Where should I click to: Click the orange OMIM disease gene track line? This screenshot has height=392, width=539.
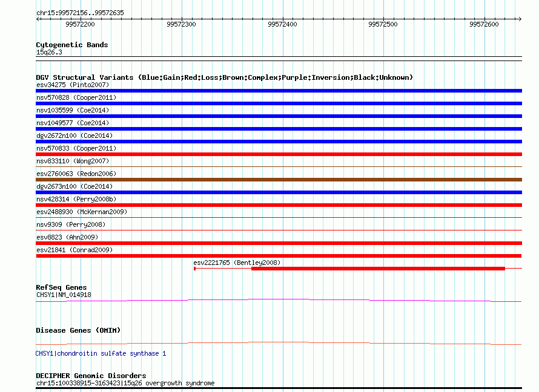click(279, 343)
